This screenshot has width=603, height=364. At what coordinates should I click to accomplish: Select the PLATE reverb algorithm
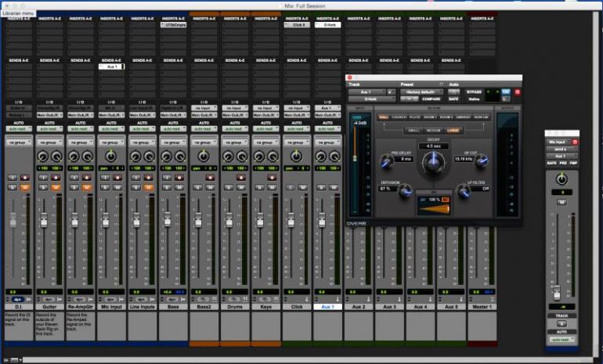click(414, 117)
